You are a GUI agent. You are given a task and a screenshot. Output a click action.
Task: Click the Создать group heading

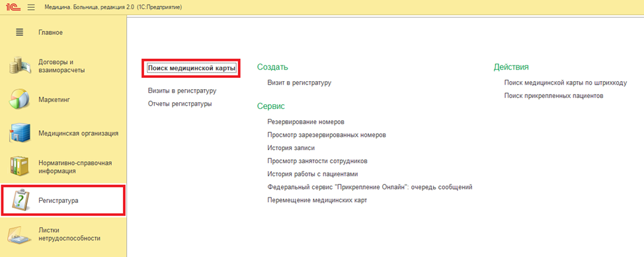tap(272, 67)
